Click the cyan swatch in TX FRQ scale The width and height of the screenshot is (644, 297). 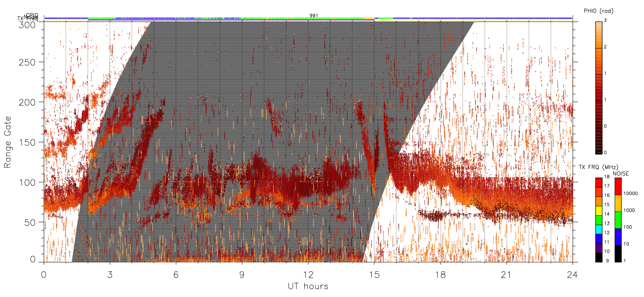(598, 229)
